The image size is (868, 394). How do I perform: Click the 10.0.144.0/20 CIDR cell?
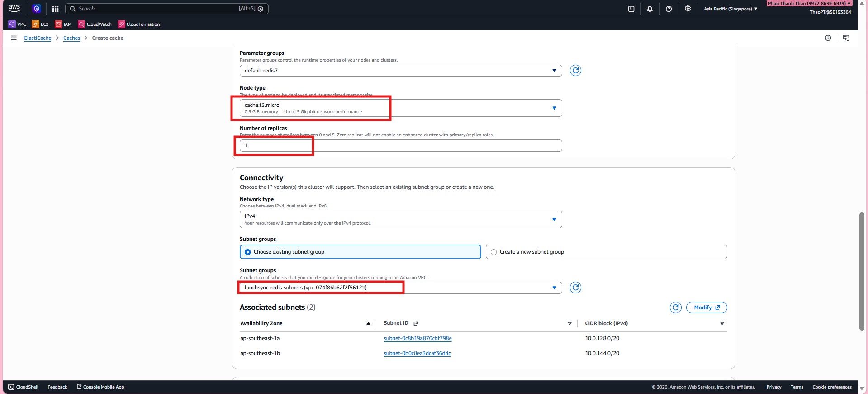click(x=602, y=353)
